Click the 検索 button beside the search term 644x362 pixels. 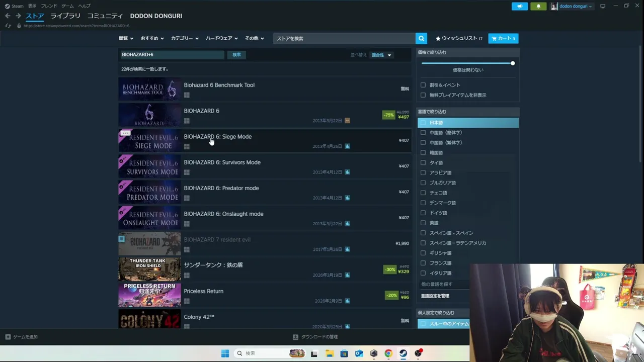(236, 55)
